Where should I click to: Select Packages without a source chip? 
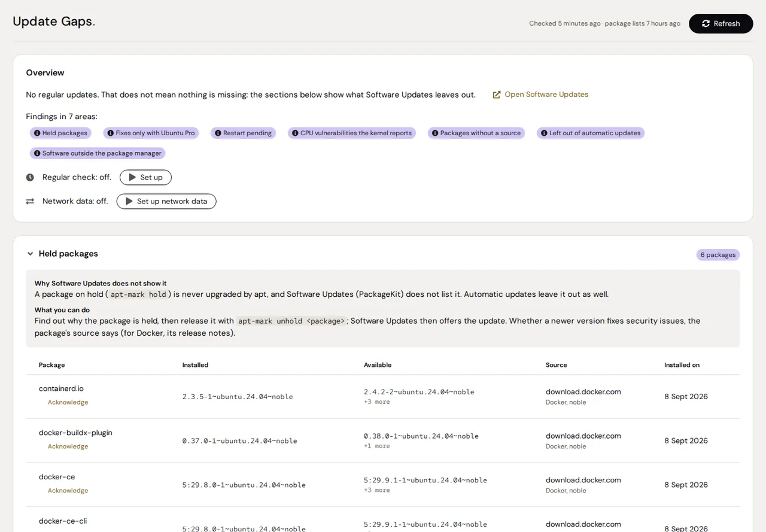coord(476,133)
